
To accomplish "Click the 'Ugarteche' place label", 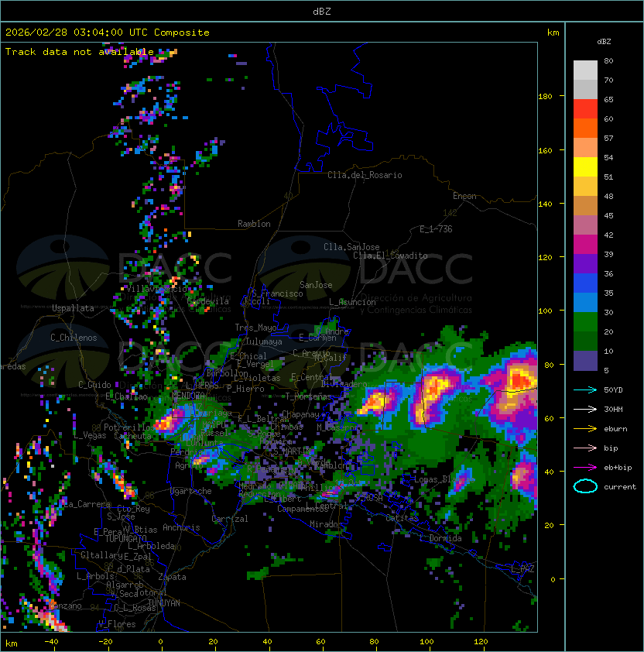I will tap(191, 491).
